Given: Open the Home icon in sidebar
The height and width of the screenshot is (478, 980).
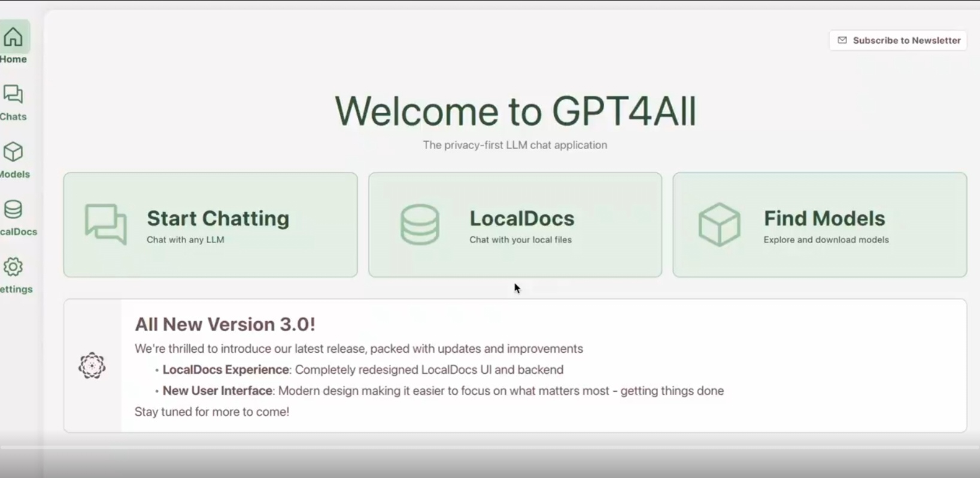Looking at the screenshot, I should (13, 37).
